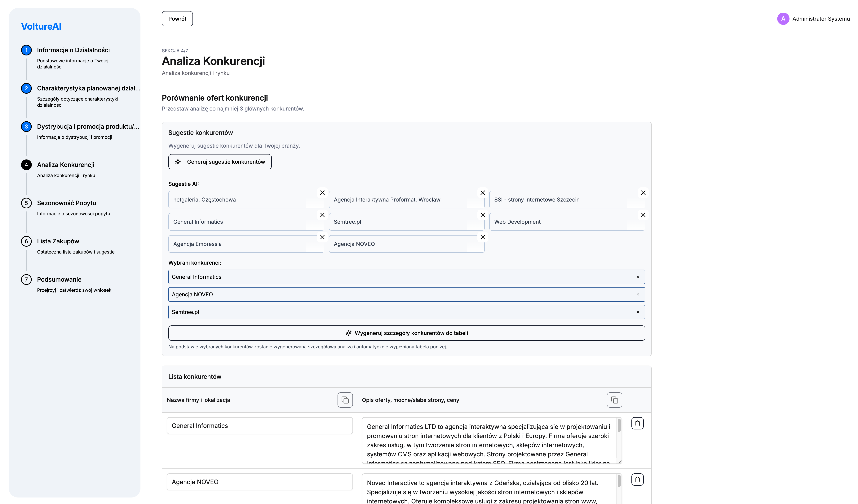Remove the SSI - strony internetowe Szczecin suggestion
The height and width of the screenshot is (504, 858).
click(643, 193)
